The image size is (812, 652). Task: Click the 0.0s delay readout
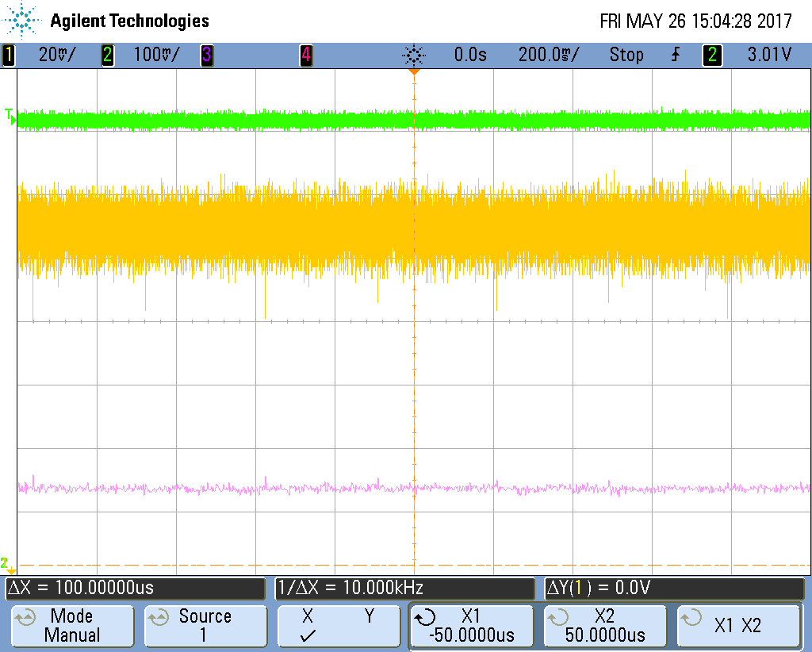coord(470,55)
